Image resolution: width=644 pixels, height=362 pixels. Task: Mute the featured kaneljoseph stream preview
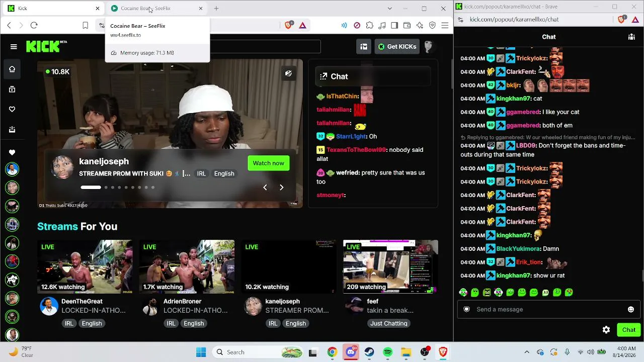point(288,73)
